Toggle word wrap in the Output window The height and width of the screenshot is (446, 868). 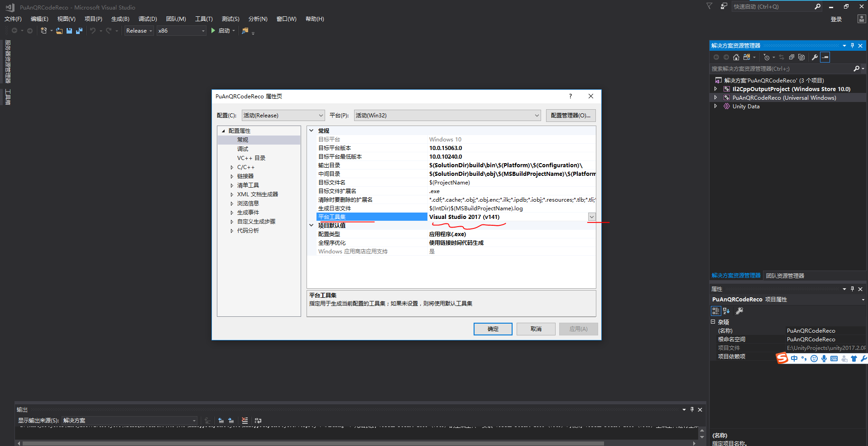(258, 421)
